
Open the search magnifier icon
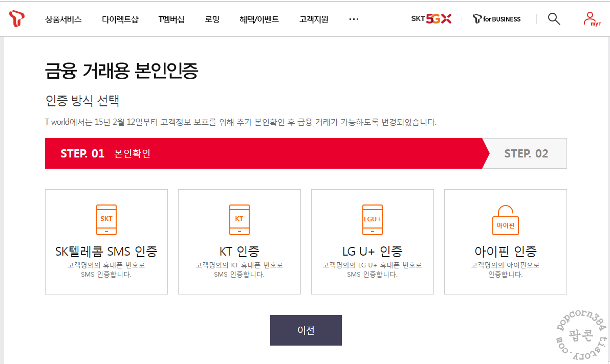click(554, 18)
